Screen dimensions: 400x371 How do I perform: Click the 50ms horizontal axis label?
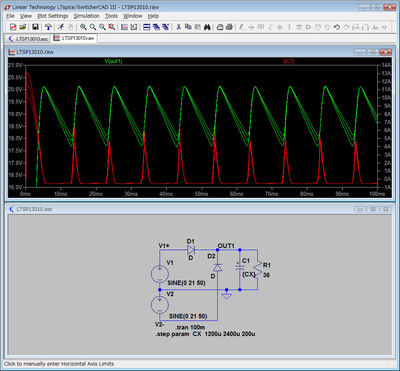[201, 194]
